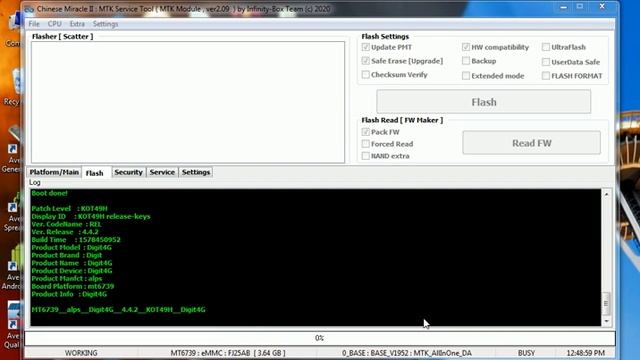The height and width of the screenshot is (360, 640).
Task: Click the large Flash button
Action: click(x=484, y=102)
